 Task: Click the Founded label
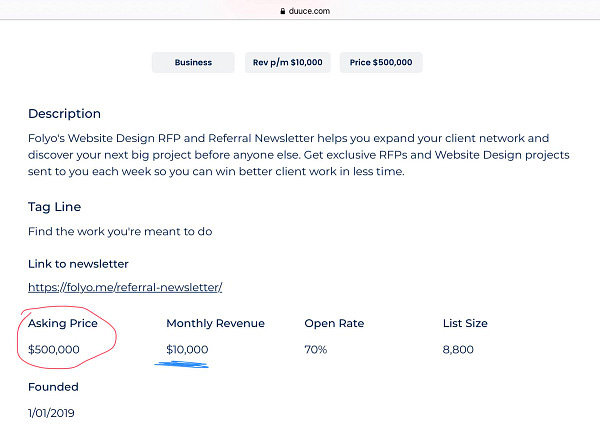pos(53,387)
